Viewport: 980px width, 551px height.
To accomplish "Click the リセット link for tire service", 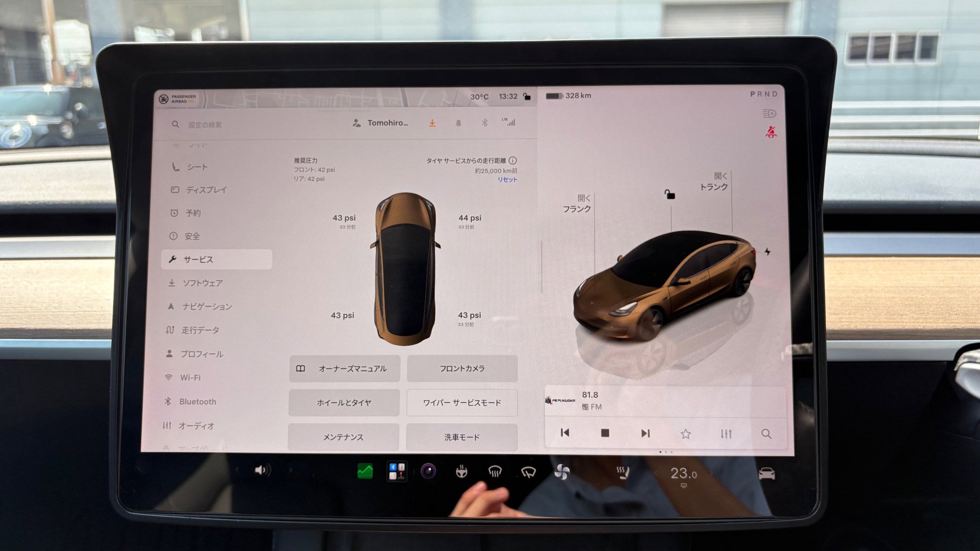I will [507, 179].
